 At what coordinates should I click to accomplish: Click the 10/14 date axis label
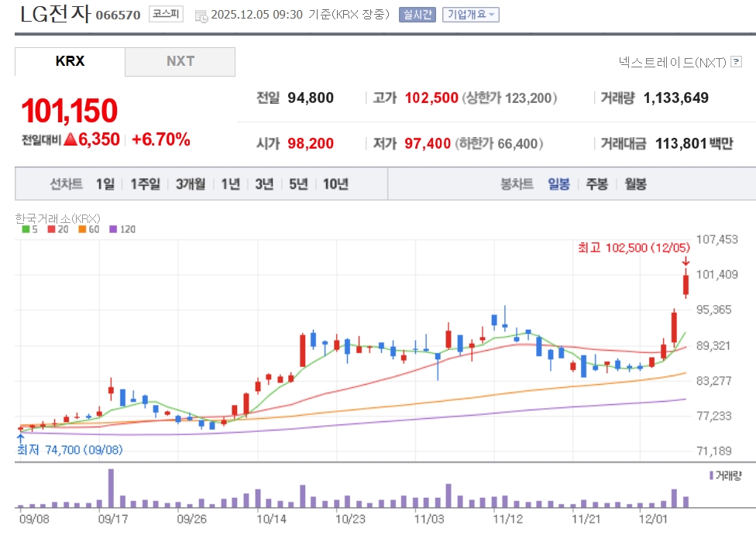point(271,520)
